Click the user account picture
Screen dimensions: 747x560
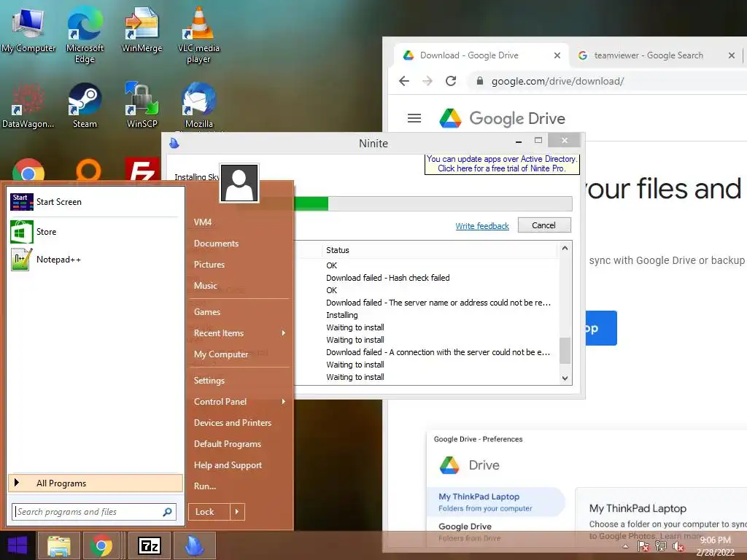point(239,183)
